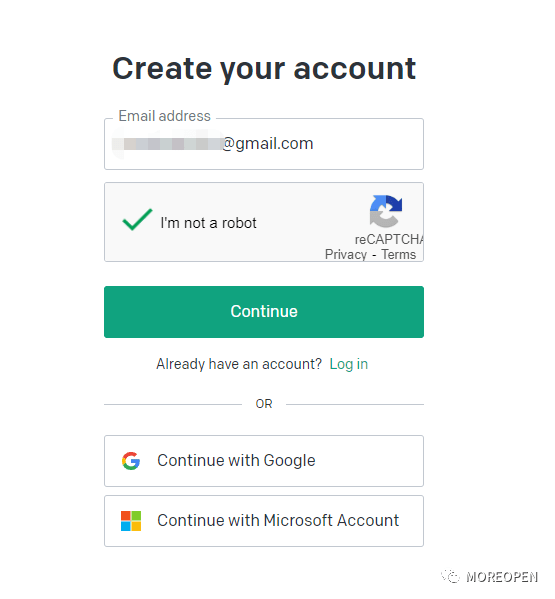Click the I'm not a robot label

coord(208,223)
